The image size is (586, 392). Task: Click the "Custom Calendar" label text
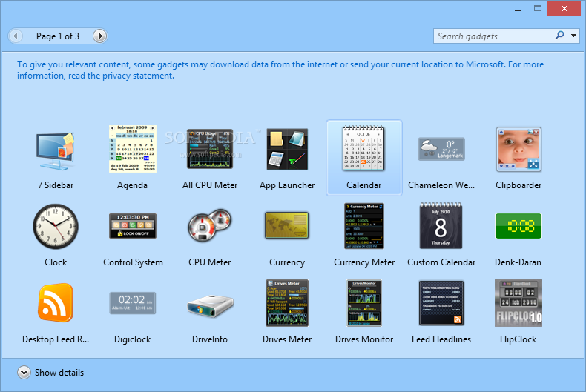[441, 262]
